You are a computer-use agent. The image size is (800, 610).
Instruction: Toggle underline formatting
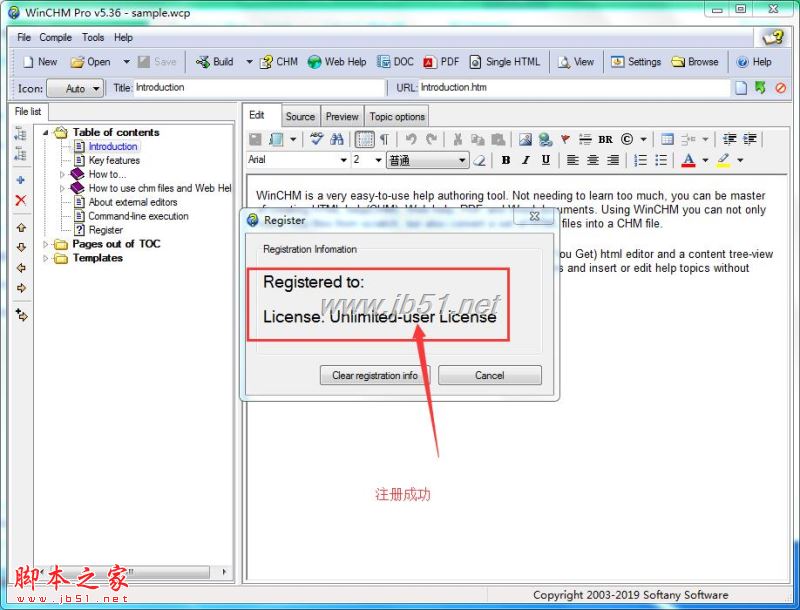(x=545, y=160)
